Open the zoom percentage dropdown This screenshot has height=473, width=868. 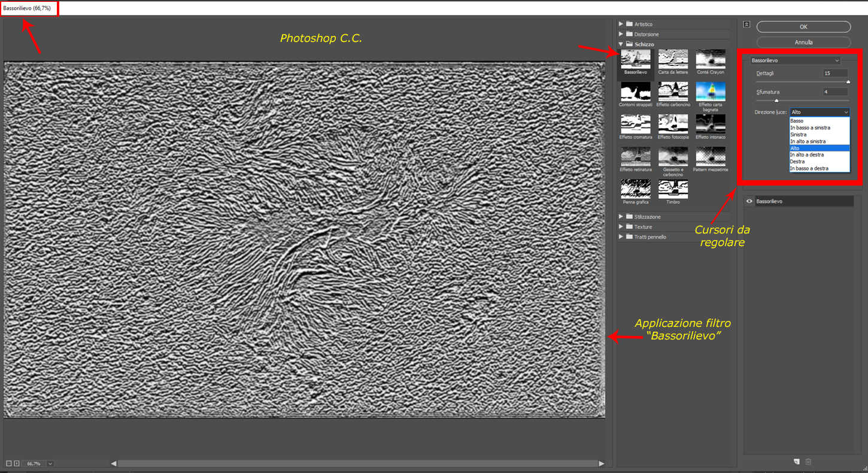[x=50, y=463]
